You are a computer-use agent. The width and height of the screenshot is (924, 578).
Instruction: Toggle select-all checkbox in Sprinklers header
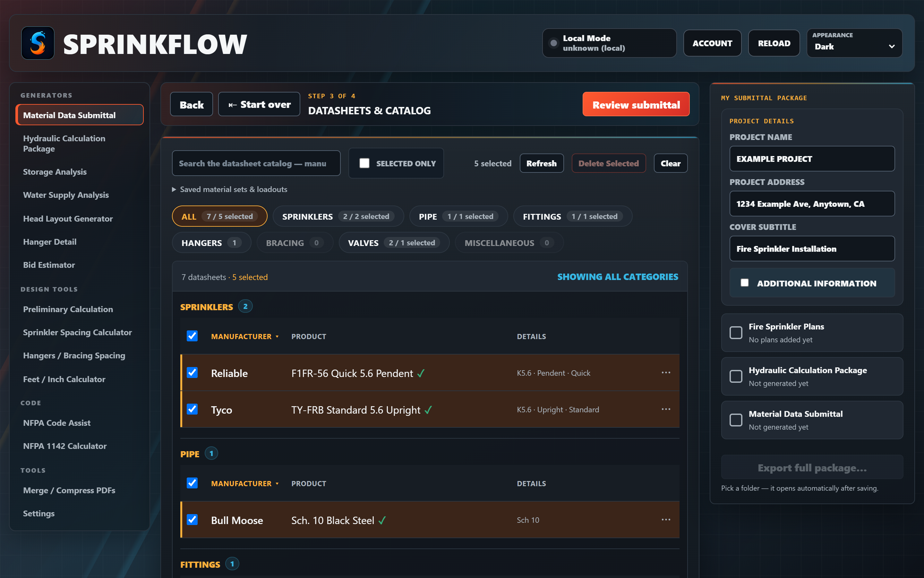(x=192, y=336)
